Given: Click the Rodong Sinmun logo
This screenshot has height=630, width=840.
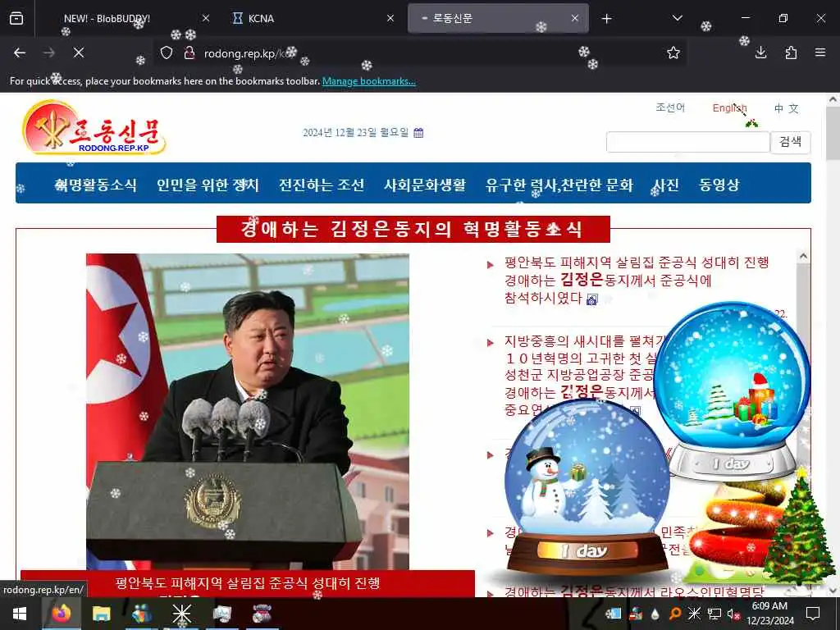Looking at the screenshot, I should pos(94,127).
